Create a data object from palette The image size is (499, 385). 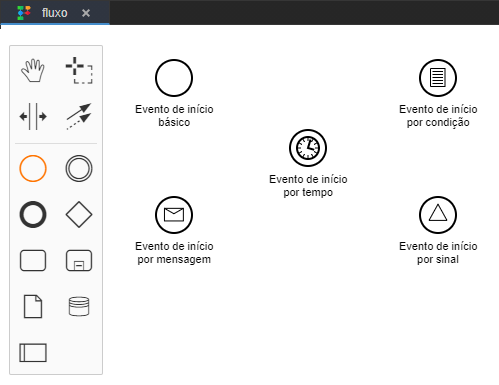[x=33, y=306]
